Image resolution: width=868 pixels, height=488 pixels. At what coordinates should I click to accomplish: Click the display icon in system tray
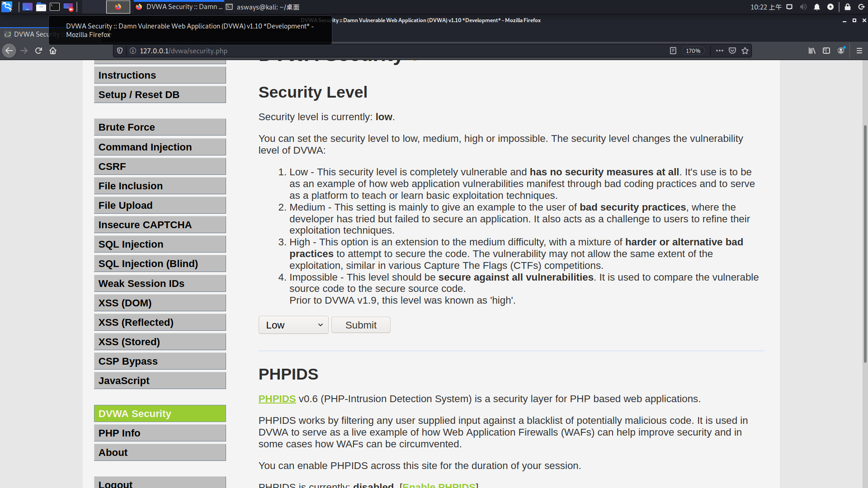point(789,7)
